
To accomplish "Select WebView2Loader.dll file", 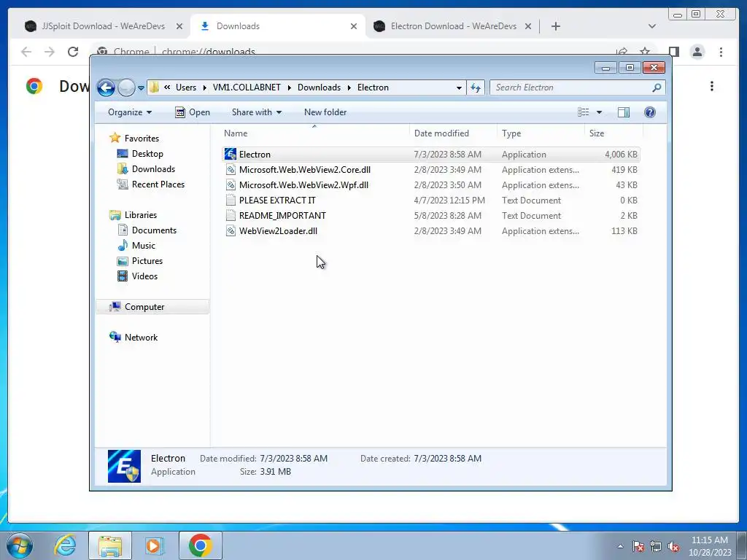I will click(430, 230).
